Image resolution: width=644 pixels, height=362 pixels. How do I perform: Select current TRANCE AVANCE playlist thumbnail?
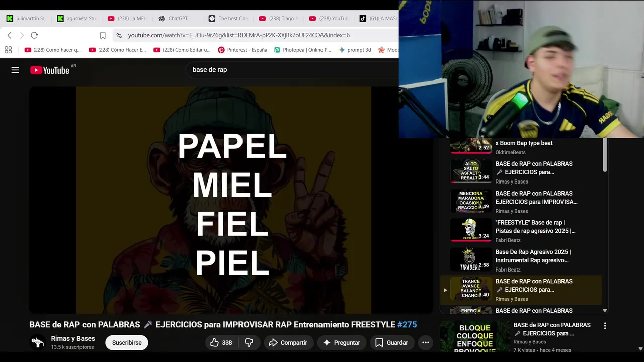[470, 290]
